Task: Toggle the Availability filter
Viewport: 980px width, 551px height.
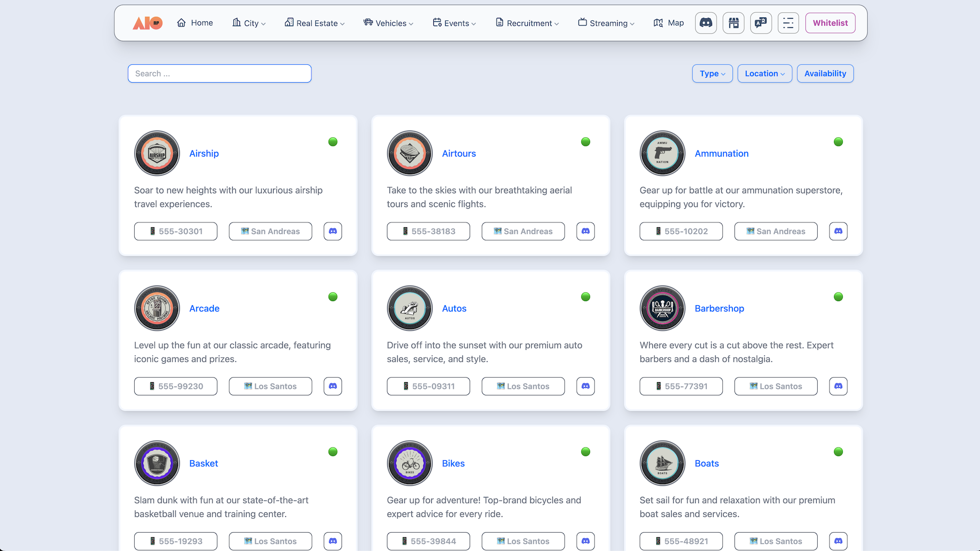Action: pos(825,73)
